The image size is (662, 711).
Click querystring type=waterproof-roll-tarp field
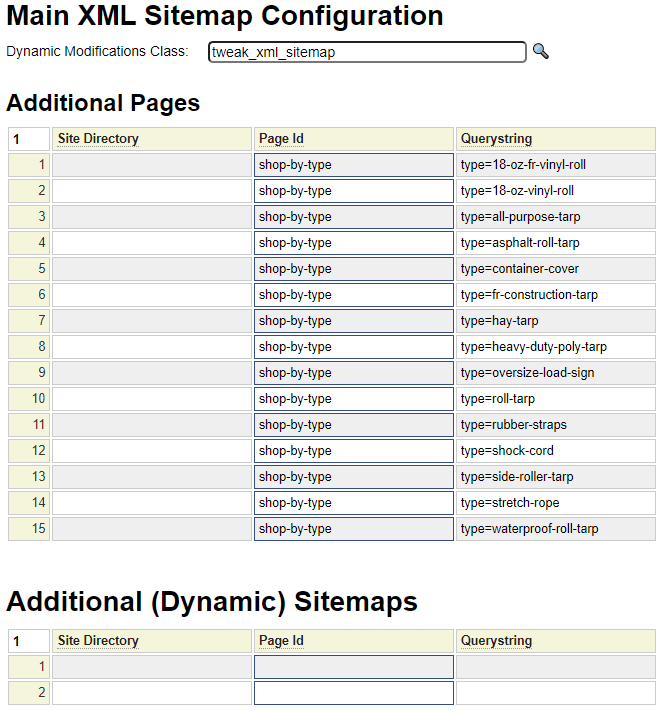click(x=555, y=529)
